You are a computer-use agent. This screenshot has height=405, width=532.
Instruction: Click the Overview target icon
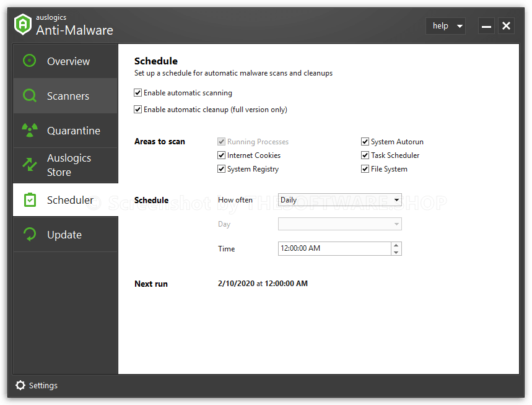click(30, 61)
